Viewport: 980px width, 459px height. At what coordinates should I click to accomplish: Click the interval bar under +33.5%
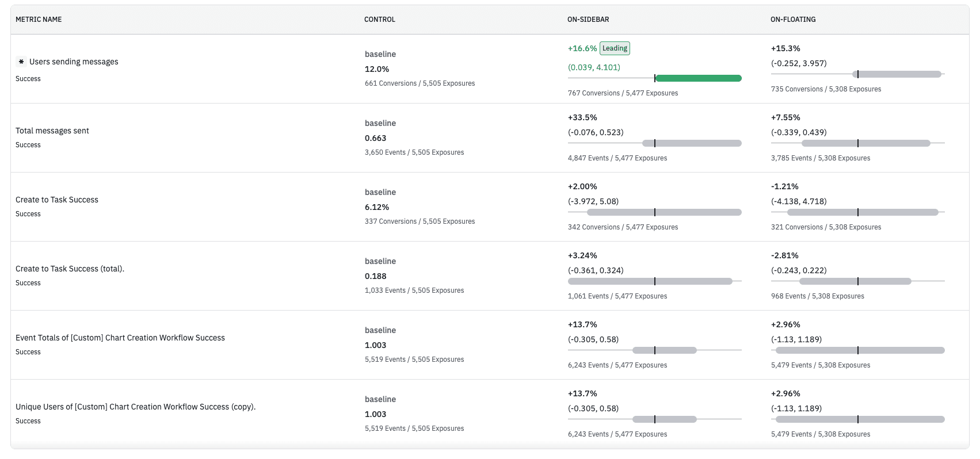coord(692,143)
